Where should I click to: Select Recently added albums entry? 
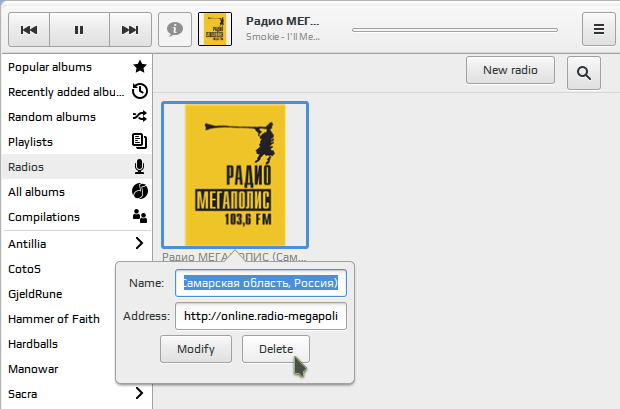coord(77,92)
